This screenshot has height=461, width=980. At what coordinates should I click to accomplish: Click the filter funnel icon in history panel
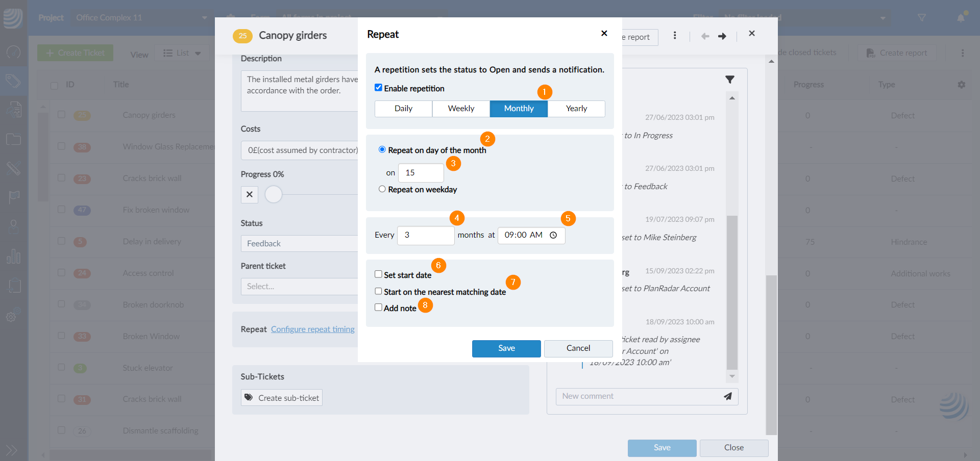730,80
